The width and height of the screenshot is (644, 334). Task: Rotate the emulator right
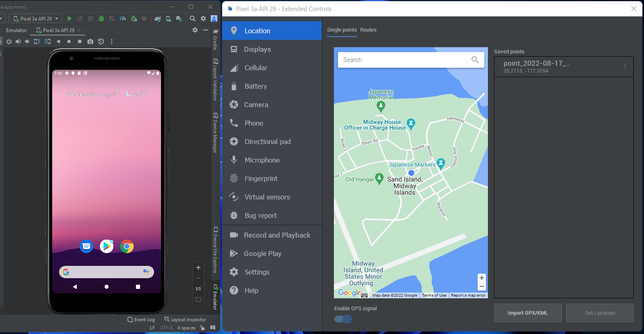(48, 41)
